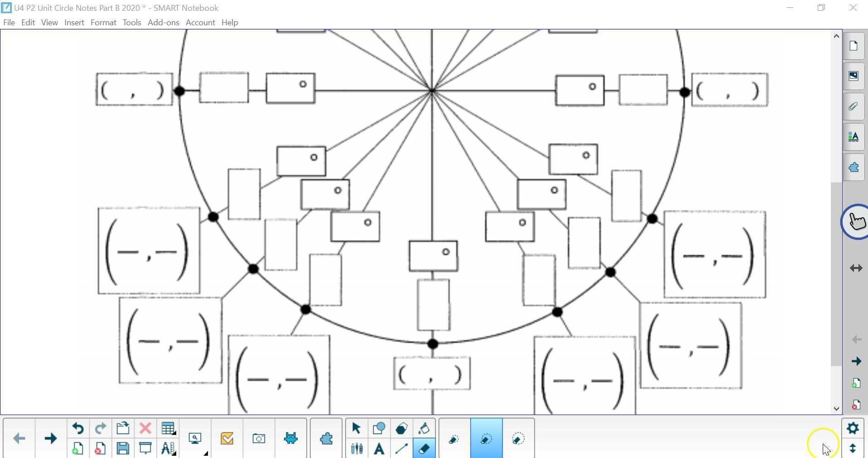The width and height of the screenshot is (868, 458).
Task: Open the Gallery panel
Action: 854,76
